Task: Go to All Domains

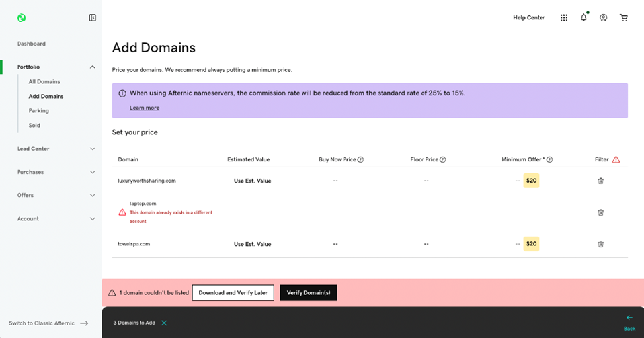Action: click(x=44, y=82)
